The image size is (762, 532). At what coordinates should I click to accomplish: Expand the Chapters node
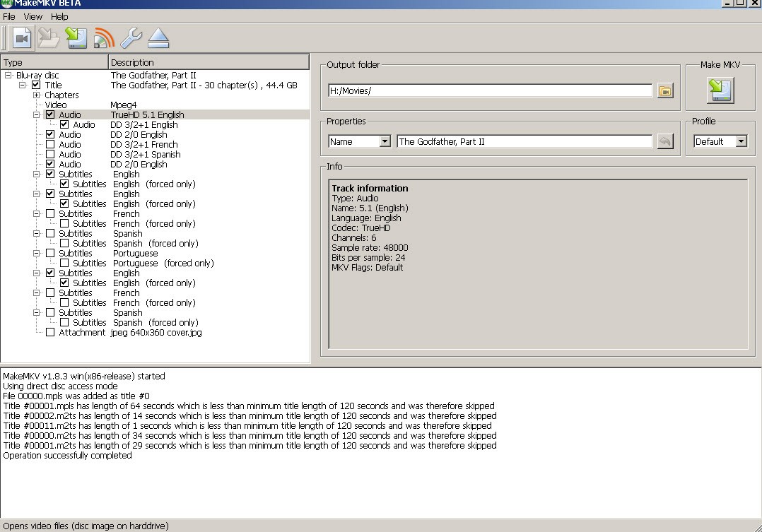click(37, 95)
